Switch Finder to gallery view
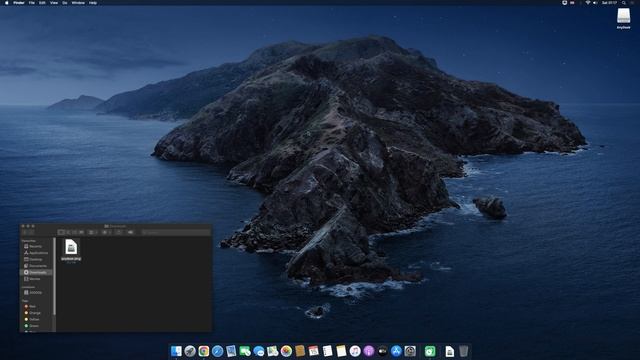The width and height of the screenshot is (640, 360). [82, 232]
